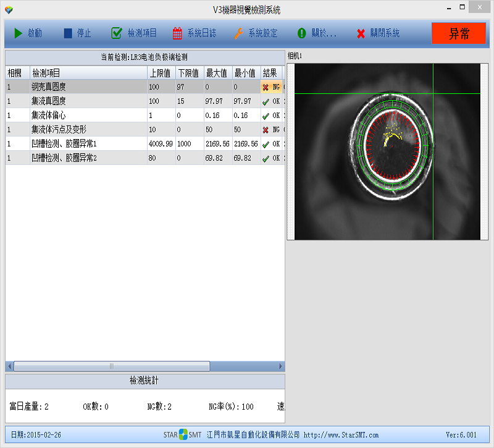Click the StarSMT logo in the status bar
This screenshot has height=448, width=494.
[x=182, y=435]
